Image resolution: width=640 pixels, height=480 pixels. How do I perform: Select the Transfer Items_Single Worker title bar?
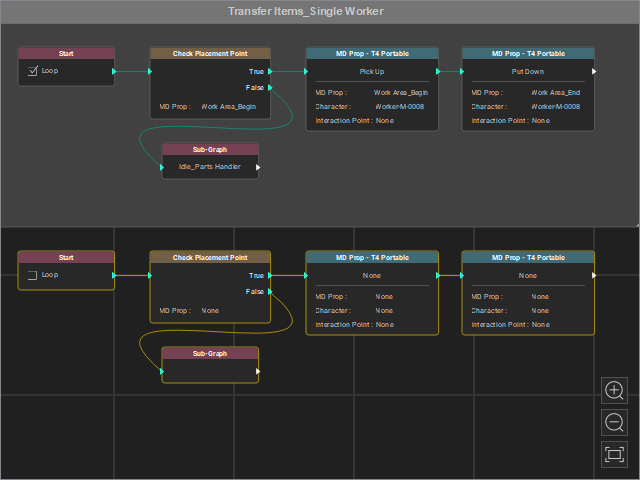point(306,11)
